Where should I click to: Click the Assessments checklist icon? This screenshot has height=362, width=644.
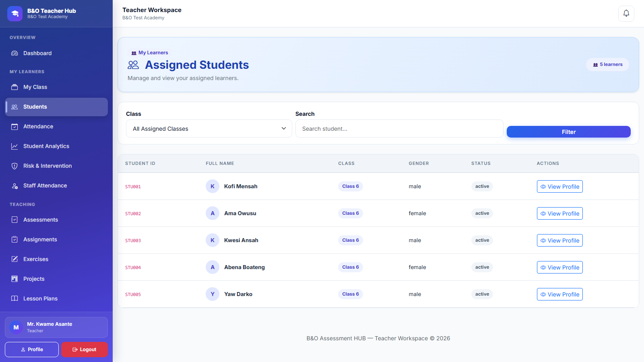point(14,220)
